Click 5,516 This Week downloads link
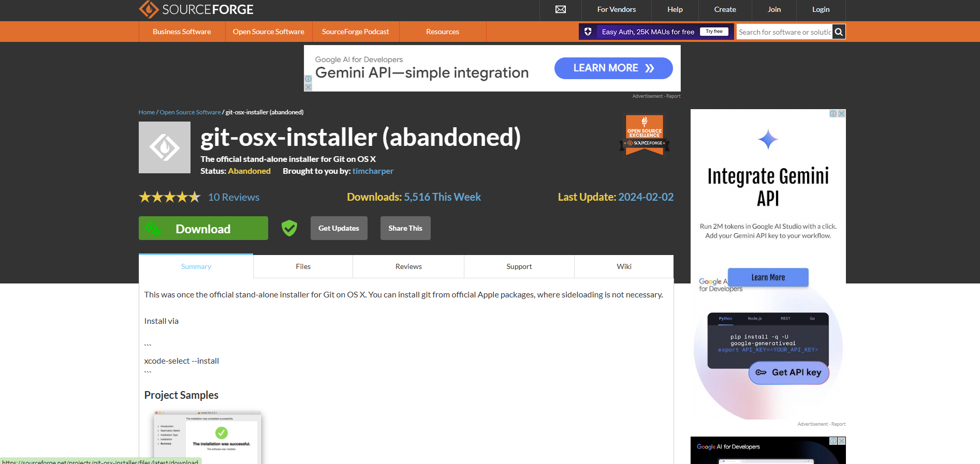Screen dimensions: 980x464 coord(442,197)
